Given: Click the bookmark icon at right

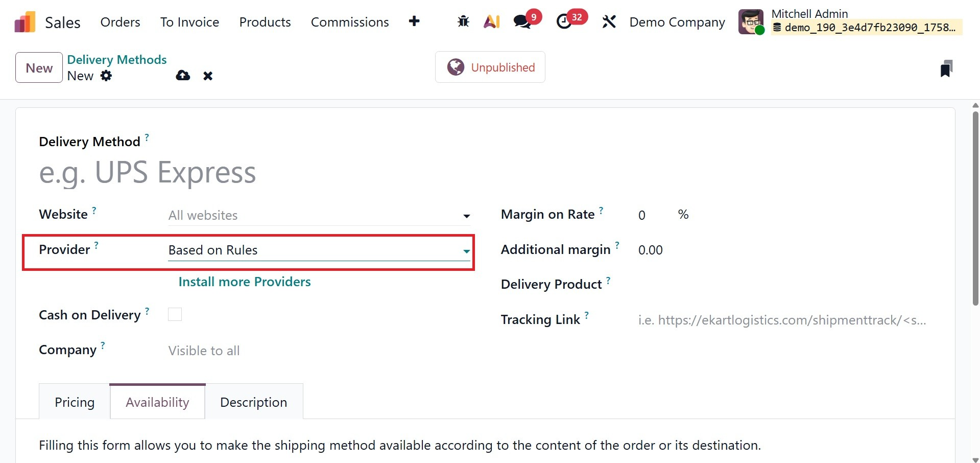Looking at the screenshot, I should [946, 68].
